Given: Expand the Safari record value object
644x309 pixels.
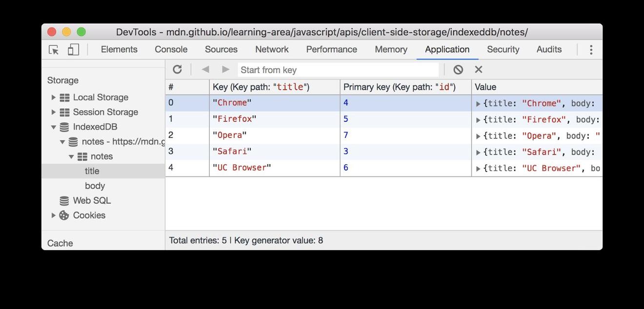Looking at the screenshot, I should click(x=478, y=151).
